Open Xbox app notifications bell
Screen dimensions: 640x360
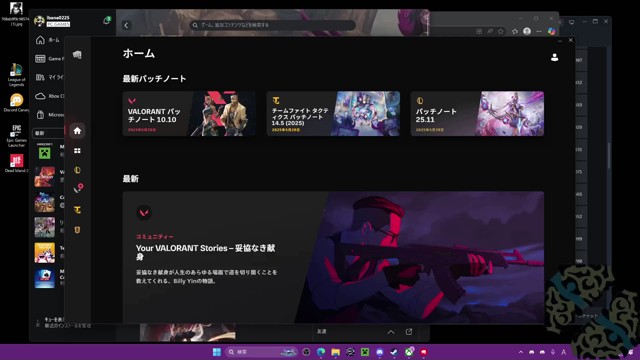(x=107, y=20)
